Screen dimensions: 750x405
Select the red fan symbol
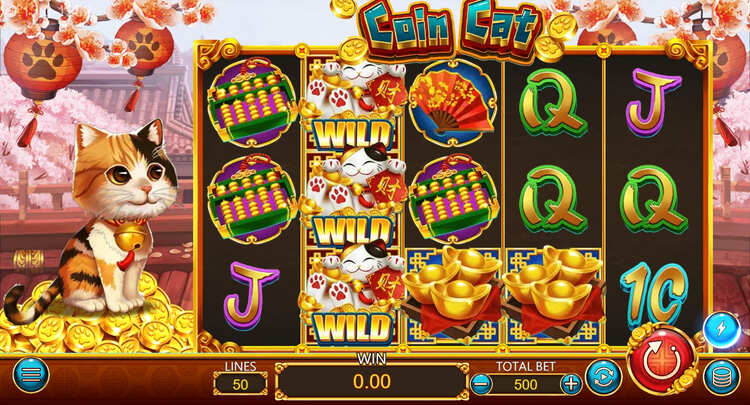coord(452,103)
